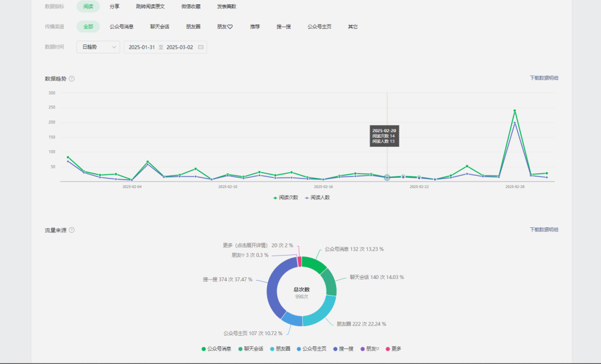Toggle 搜一搜 in the donut chart legend
Viewport: 601px width, 364px height.
click(x=343, y=349)
